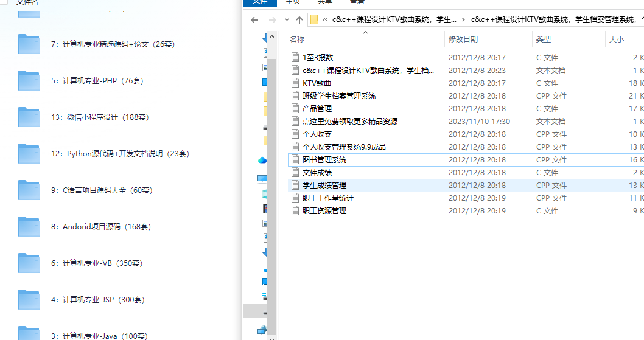Click the back navigation arrow
Viewport: 644px width, 340px height.
(254, 20)
